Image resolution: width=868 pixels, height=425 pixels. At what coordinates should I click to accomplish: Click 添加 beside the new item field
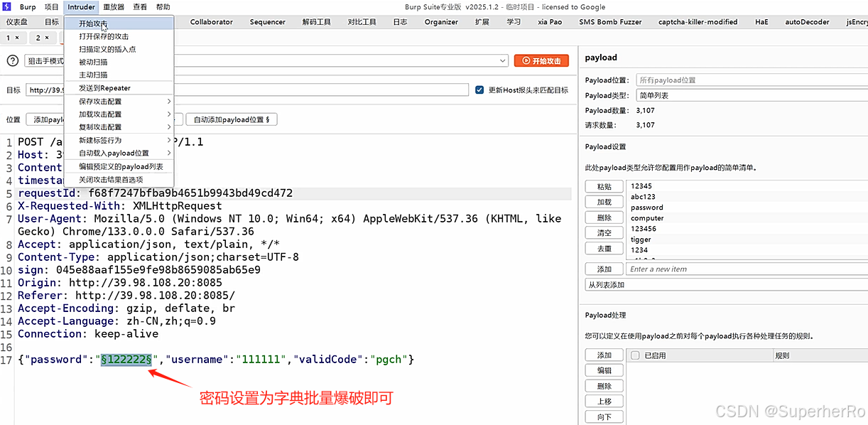pos(604,269)
